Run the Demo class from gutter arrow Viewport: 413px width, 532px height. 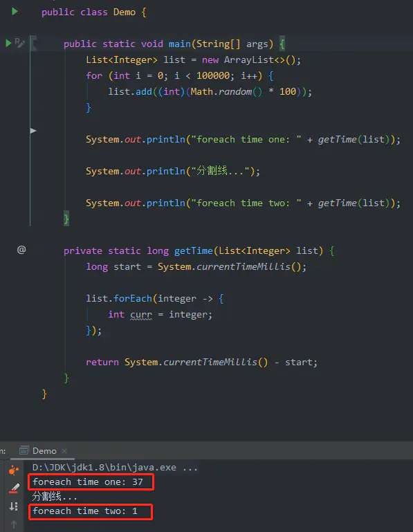click(15, 12)
